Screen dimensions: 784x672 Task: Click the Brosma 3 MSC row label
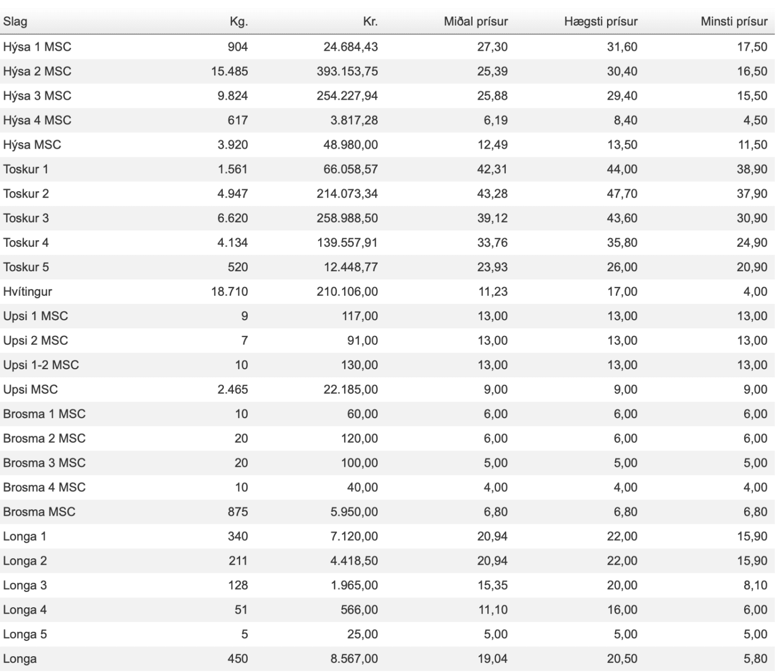(x=44, y=463)
